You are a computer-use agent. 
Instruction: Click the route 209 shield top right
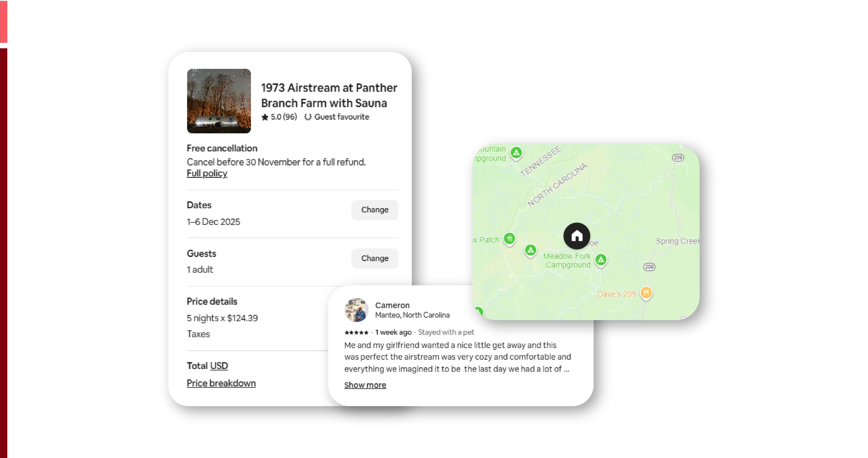point(678,157)
